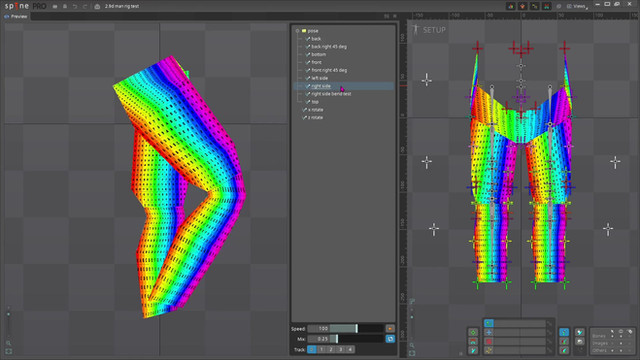The image size is (640, 360).
Task: Click the SETUP mode label
Action: pos(434,30)
